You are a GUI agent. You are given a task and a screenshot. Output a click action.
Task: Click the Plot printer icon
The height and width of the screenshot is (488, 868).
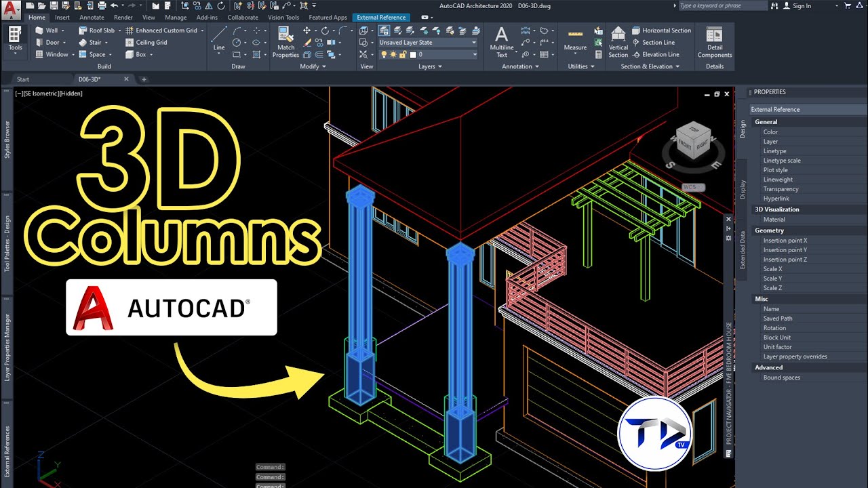[102, 5]
